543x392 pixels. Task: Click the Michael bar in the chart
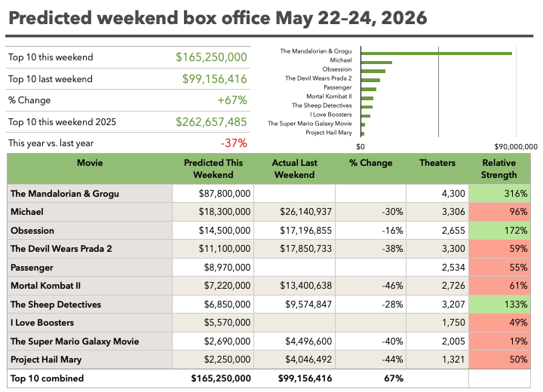tap(376, 63)
